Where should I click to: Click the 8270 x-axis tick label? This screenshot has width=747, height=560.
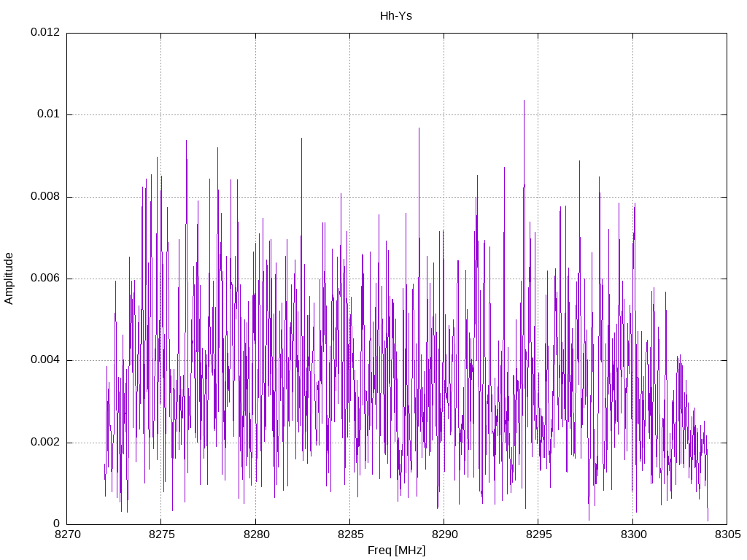click(68, 534)
